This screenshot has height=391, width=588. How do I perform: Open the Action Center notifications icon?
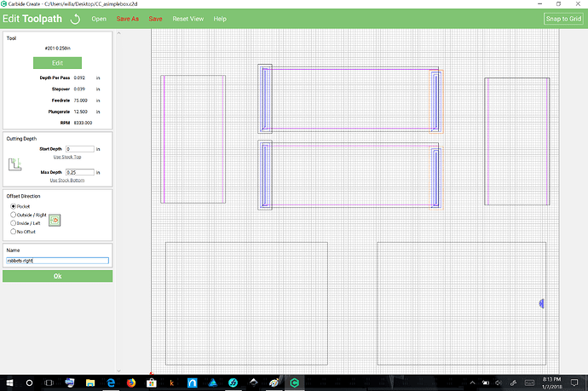574,382
